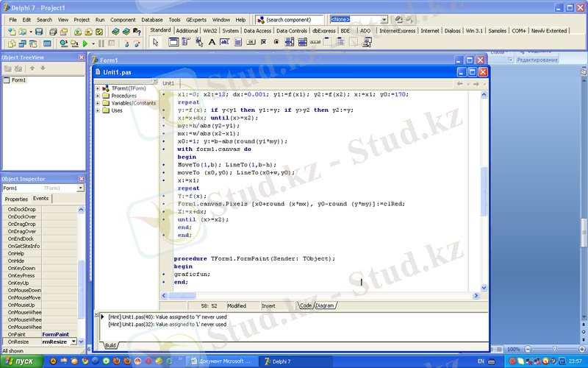Pick the Edit component (ab| icon)
588x368 pixels.
[225, 43]
